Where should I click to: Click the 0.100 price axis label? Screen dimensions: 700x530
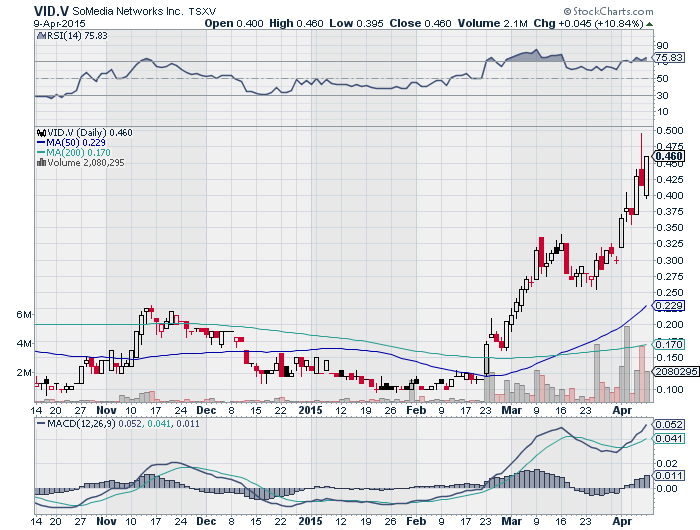pos(670,390)
